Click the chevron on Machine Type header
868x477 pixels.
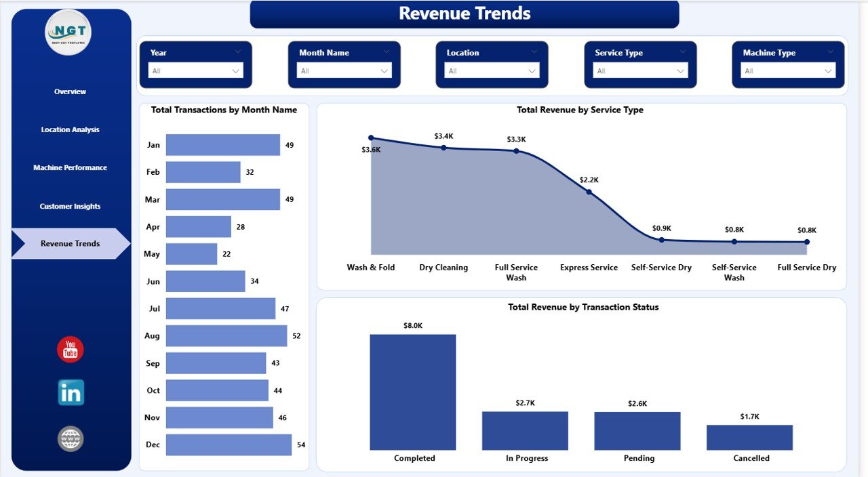[x=829, y=52]
